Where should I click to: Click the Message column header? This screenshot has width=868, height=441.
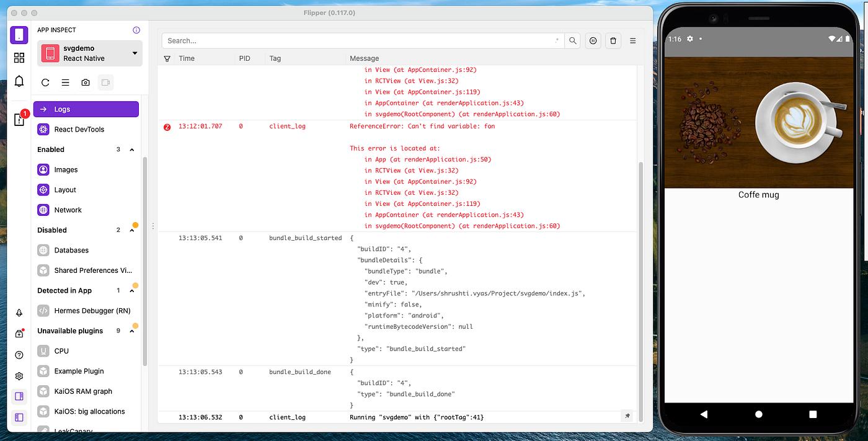point(364,58)
